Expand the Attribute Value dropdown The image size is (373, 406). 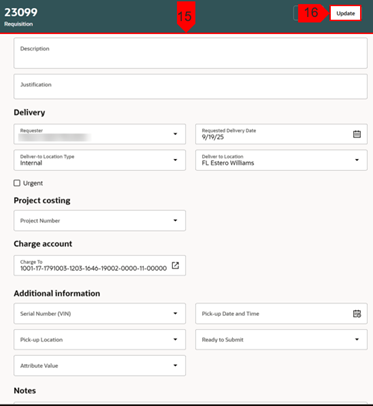(175, 365)
